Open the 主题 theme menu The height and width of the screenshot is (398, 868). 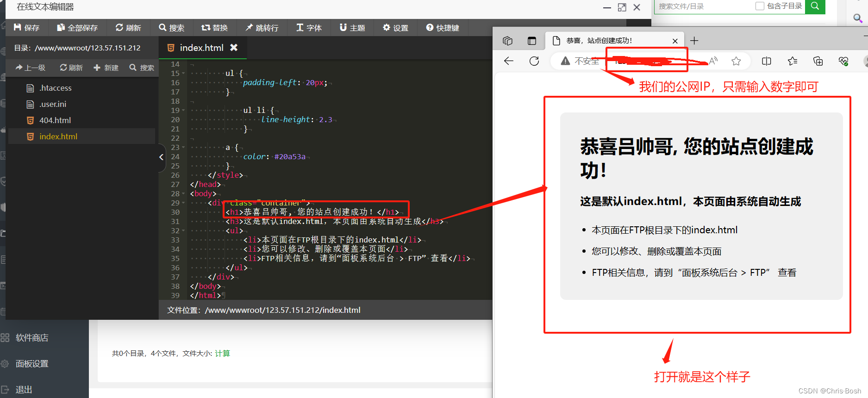(x=352, y=28)
